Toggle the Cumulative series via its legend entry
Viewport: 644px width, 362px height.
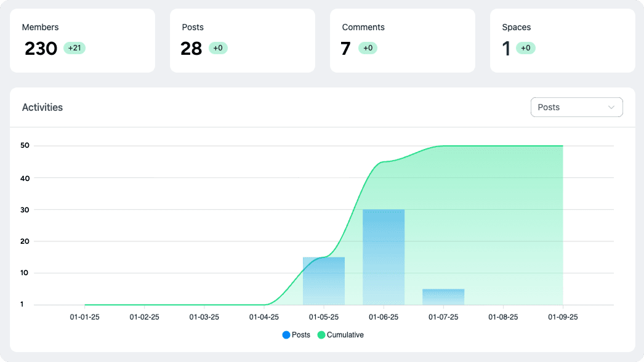(340, 335)
